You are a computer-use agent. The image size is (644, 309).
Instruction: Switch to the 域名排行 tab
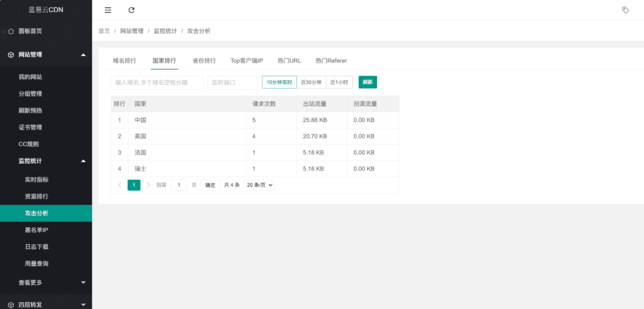(x=125, y=61)
